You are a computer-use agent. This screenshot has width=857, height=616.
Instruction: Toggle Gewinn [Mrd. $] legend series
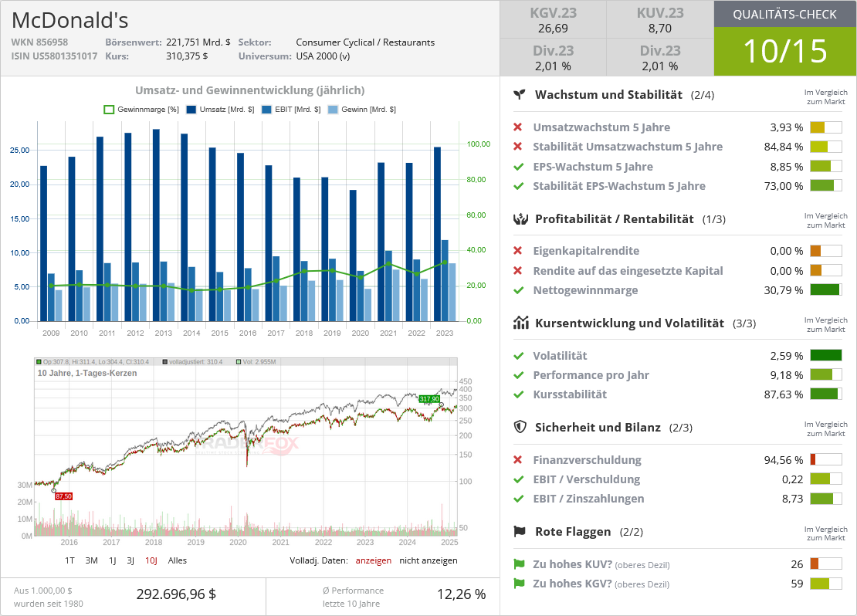click(x=362, y=110)
